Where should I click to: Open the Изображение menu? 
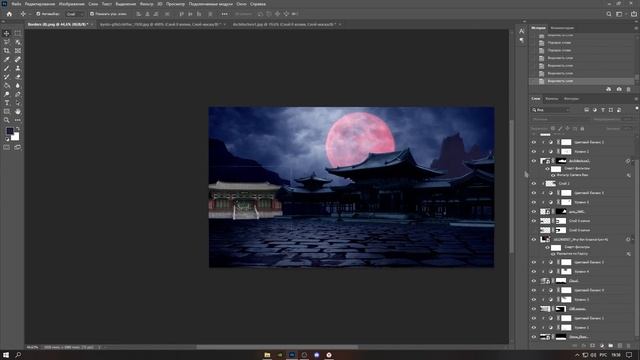click(x=72, y=4)
